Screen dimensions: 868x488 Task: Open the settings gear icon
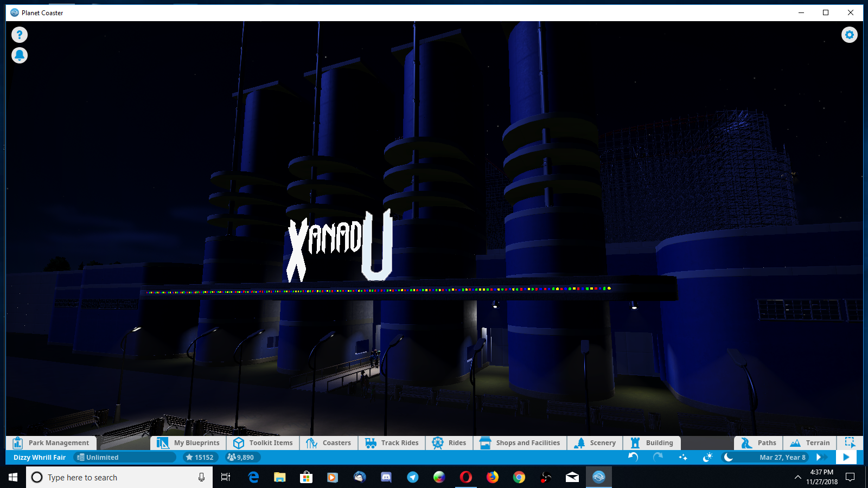[850, 35]
